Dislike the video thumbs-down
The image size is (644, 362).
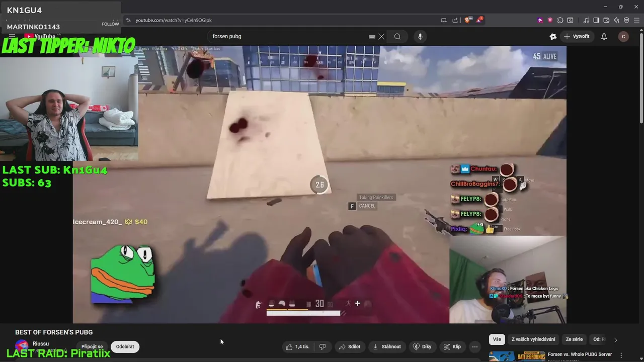(x=323, y=346)
